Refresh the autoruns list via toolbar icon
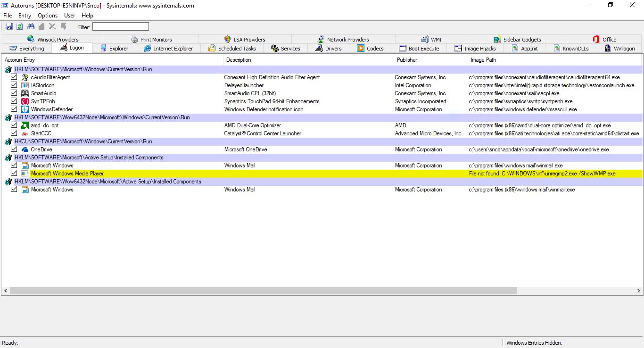This screenshot has width=644, height=348. [x=20, y=26]
